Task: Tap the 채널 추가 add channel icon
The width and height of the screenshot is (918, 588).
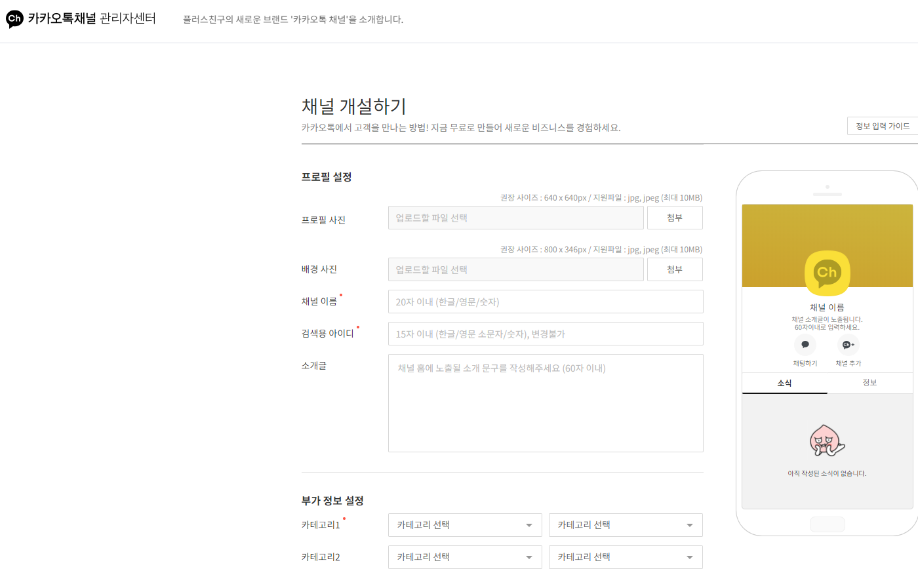Action: [848, 344]
